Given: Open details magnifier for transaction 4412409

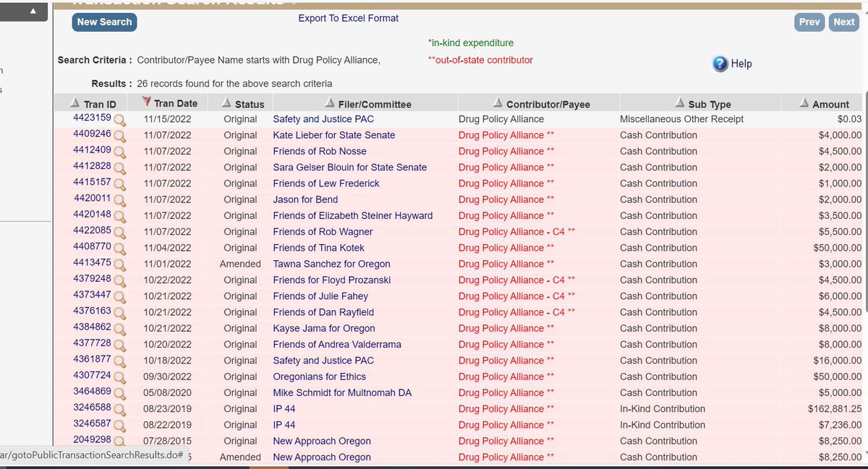Looking at the screenshot, I should click(x=119, y=152).
